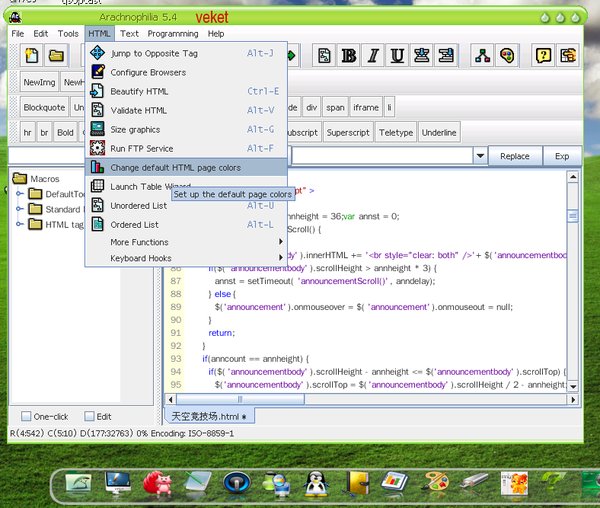Toggle the Edit checkbox
600x508 pixels.
click(89, 416)
